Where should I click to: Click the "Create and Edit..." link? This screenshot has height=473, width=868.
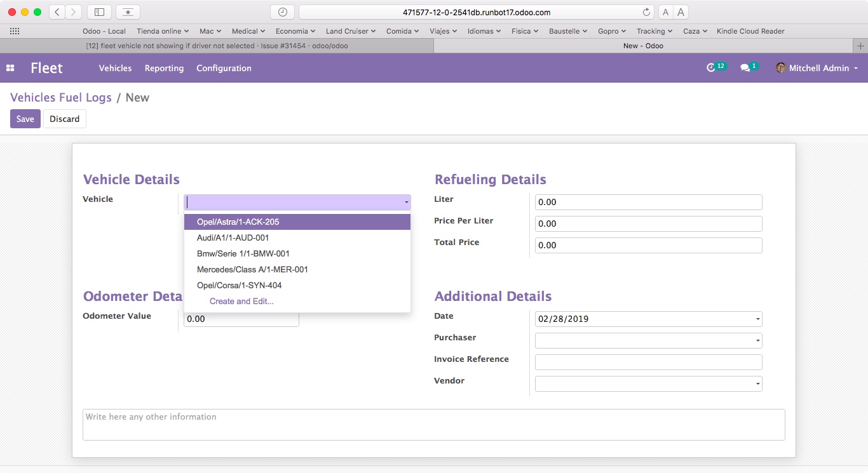pyautogui.click(x=241, y=301)
